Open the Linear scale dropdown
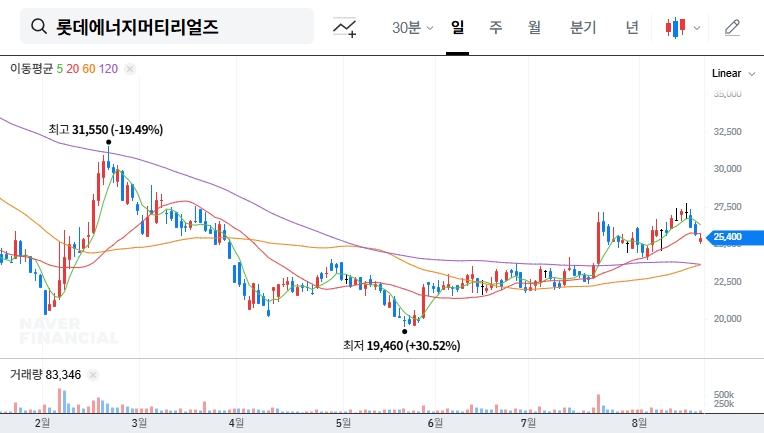The height and width of the screenshot is (433, 764). (x=733, y=74)
